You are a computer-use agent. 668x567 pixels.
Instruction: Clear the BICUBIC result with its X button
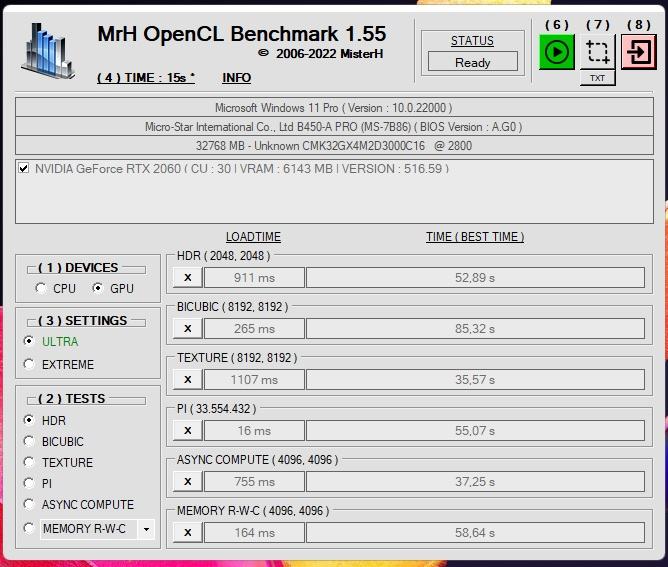tap(188, 328)
